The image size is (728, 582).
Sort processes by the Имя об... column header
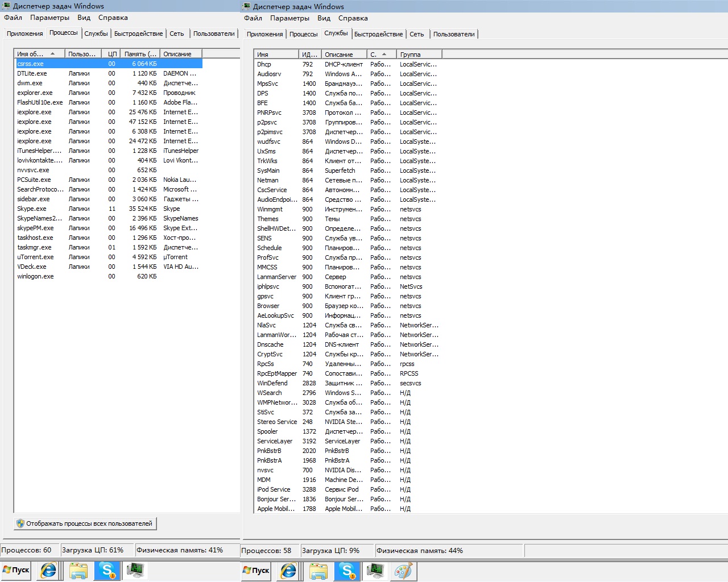click(39, 54)
